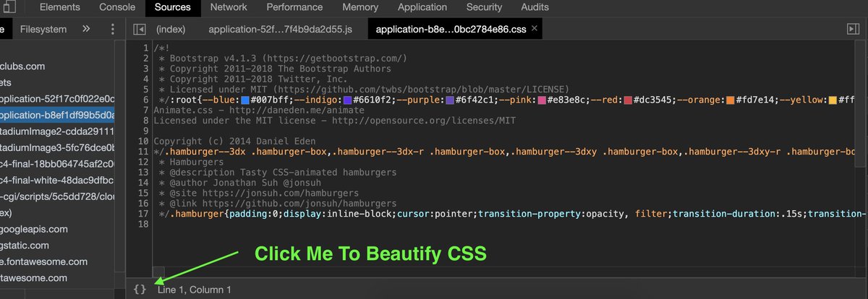
Task: Select the tadiumImage3-5fc76dce0b file
Action: 58,147
